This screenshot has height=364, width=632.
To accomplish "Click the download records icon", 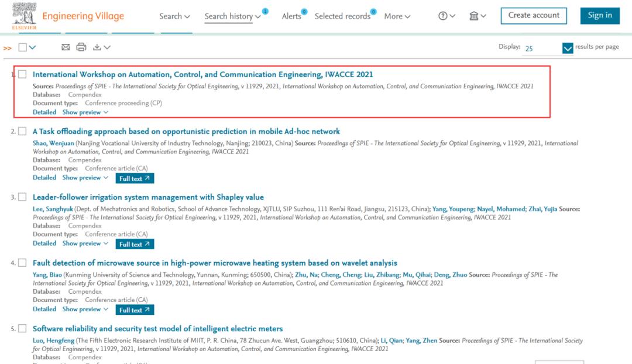I will [97, 47].
